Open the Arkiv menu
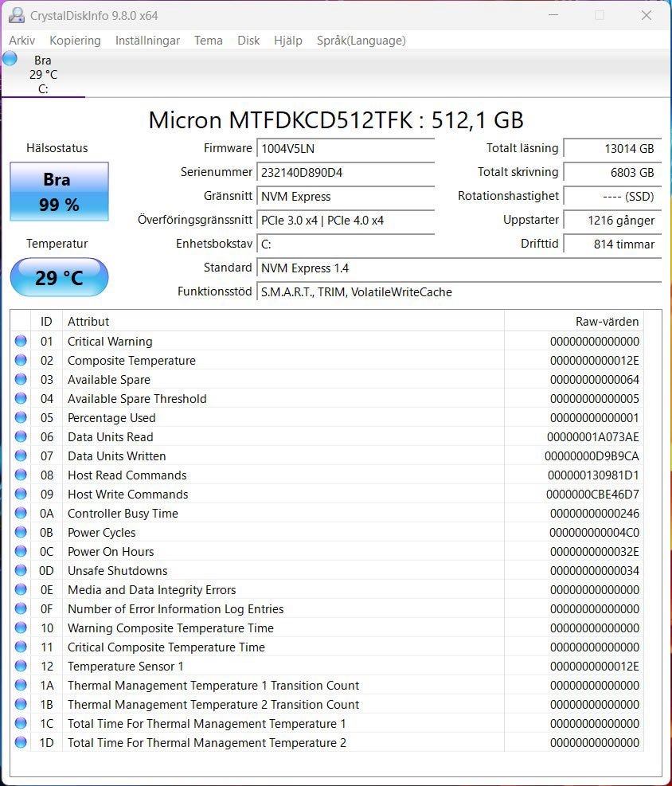The width and height of the screenshot is (672, 786). (21, 41)
